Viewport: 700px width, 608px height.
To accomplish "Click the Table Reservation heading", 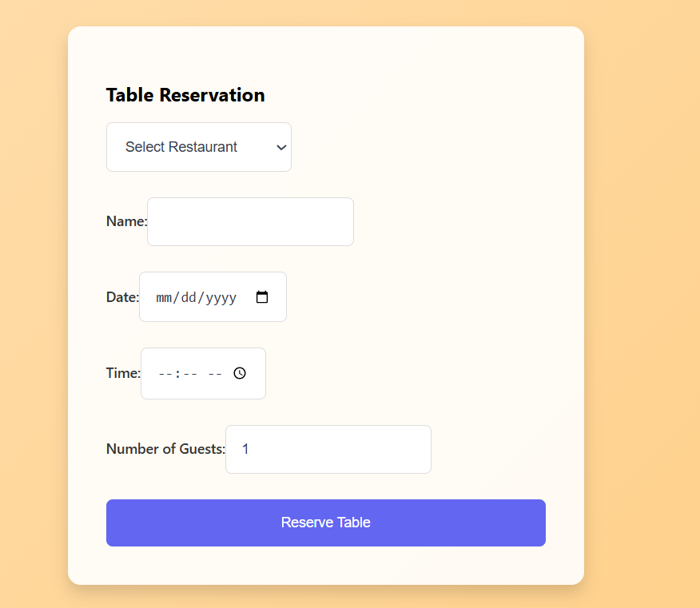I will (185, 95).
